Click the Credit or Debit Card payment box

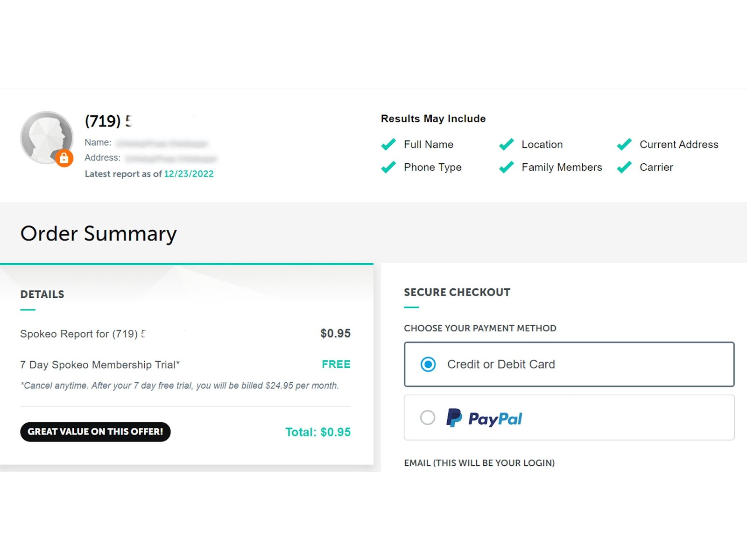[569, 364]
